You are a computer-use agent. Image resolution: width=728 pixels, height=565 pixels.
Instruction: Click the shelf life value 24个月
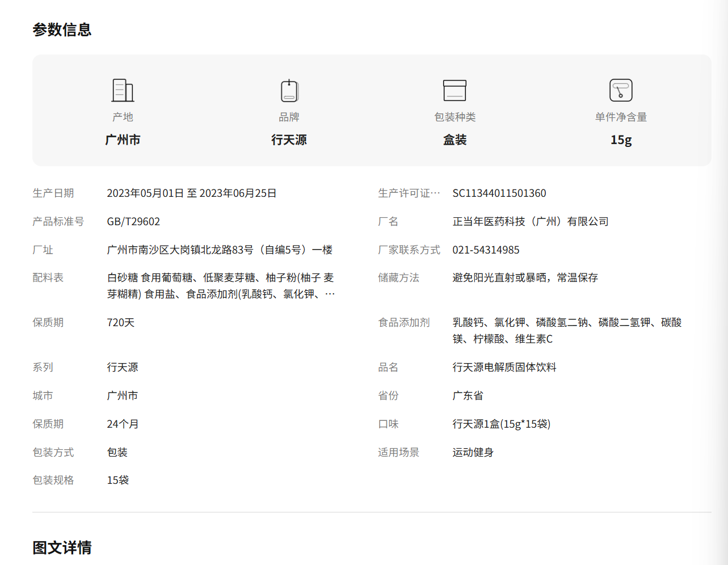click(x=123, y=424)
